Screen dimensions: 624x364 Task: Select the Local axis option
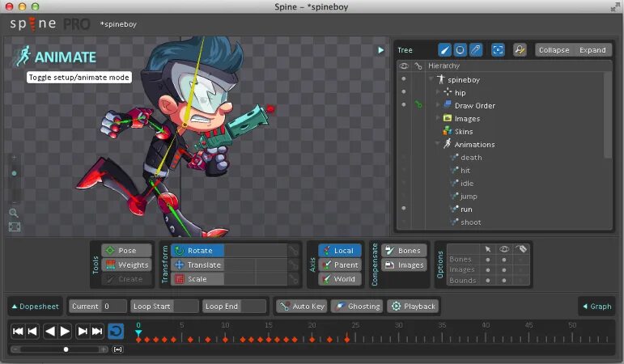pos(340,251)
